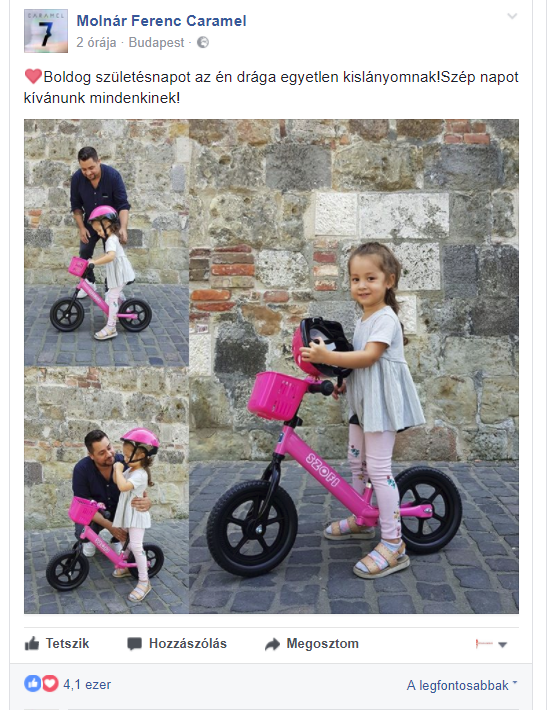Expand the A legfontosabbak comment sorting dropdown
Image resolution: width=547 pixels, height=710 pixels.
coord(462,685)
